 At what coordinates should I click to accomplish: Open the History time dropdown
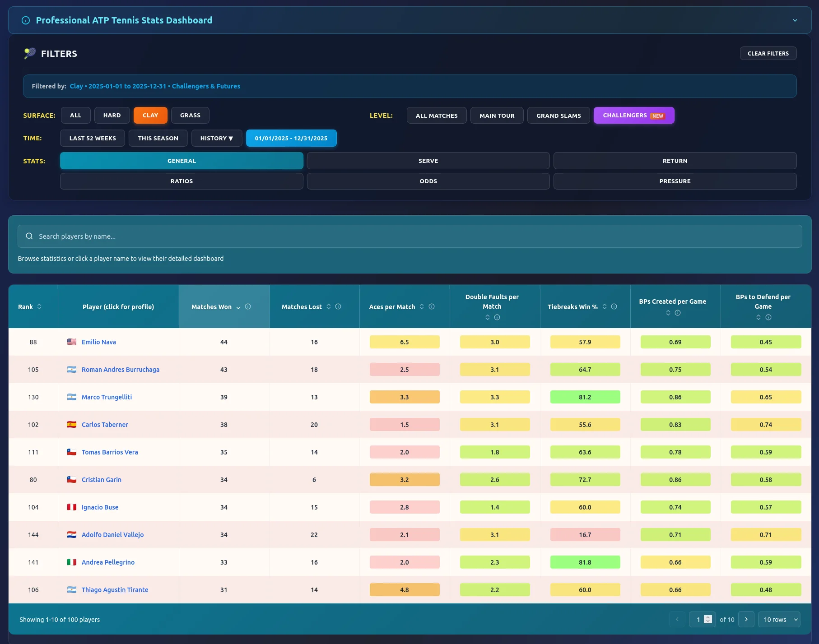tap(217, 138)
